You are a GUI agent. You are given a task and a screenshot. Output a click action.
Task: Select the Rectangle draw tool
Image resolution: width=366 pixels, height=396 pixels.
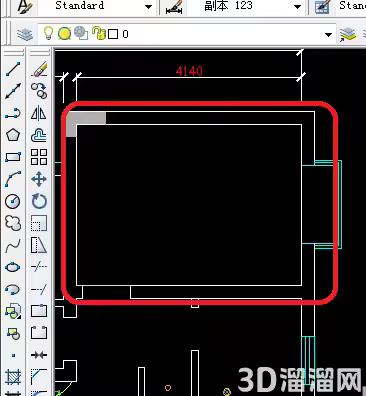pyautogui.click(x=13, y=157)
